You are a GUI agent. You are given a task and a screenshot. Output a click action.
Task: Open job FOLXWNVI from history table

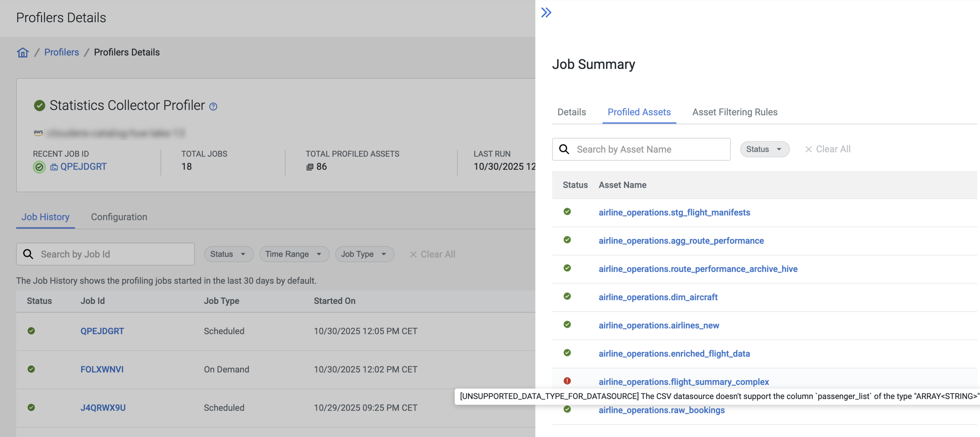pos(102,369)
